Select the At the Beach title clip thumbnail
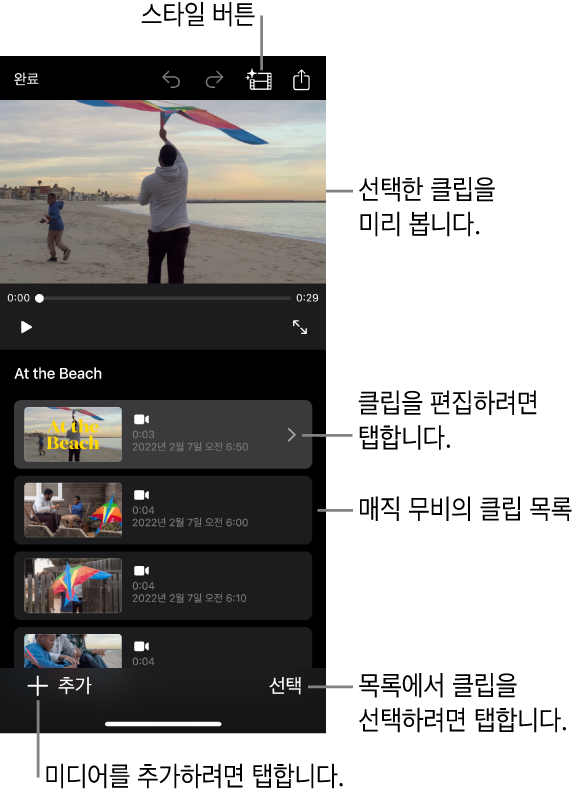The image size is (583, 798). pyautogui.click(x=73, y=434)
